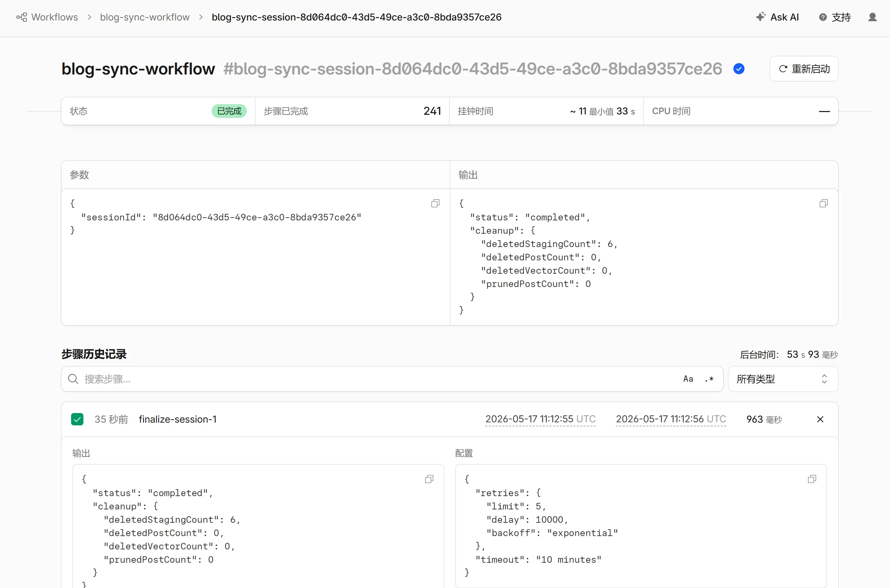
Task: Click the sessionId value in parameters
Action: (x=257, y=217)
